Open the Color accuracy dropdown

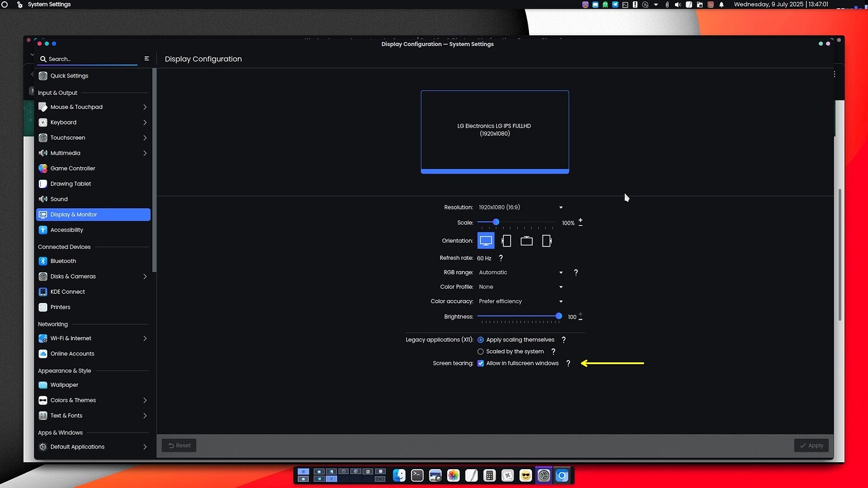521,301
